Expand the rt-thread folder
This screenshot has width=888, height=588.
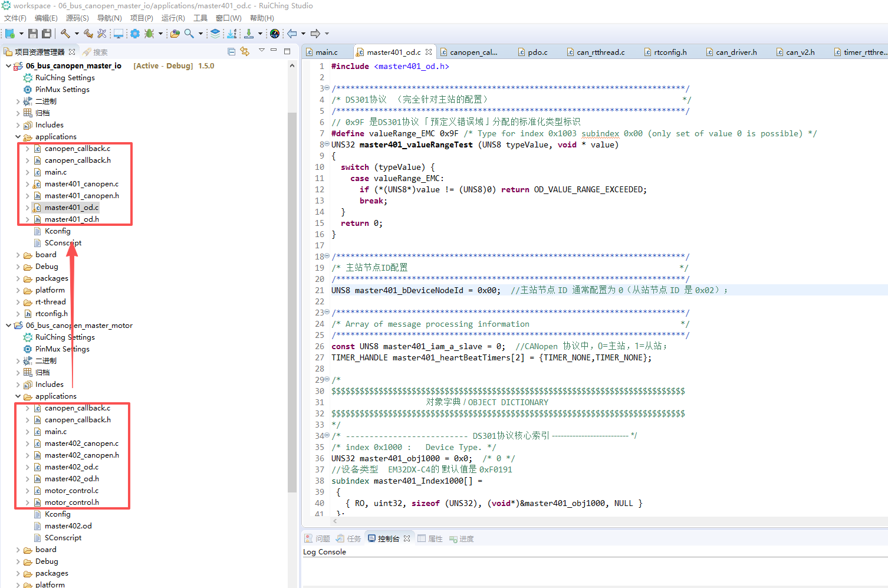coord(18,302)
